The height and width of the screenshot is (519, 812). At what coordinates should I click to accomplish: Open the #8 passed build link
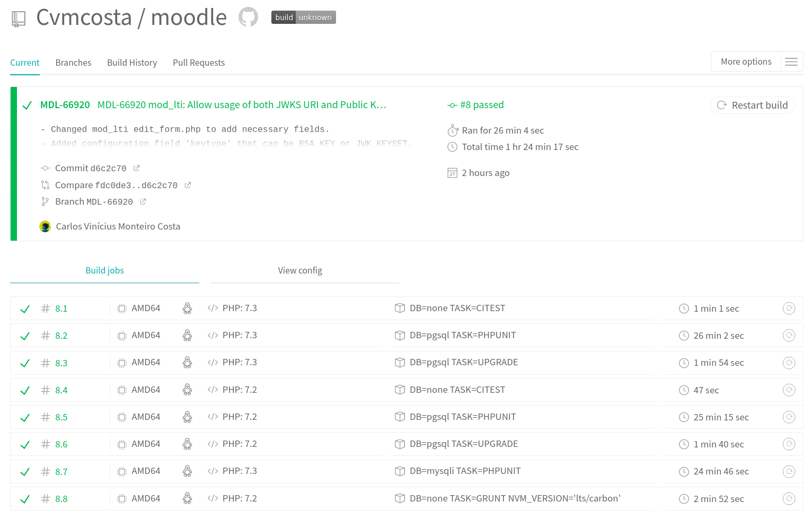tap(482, 105)
